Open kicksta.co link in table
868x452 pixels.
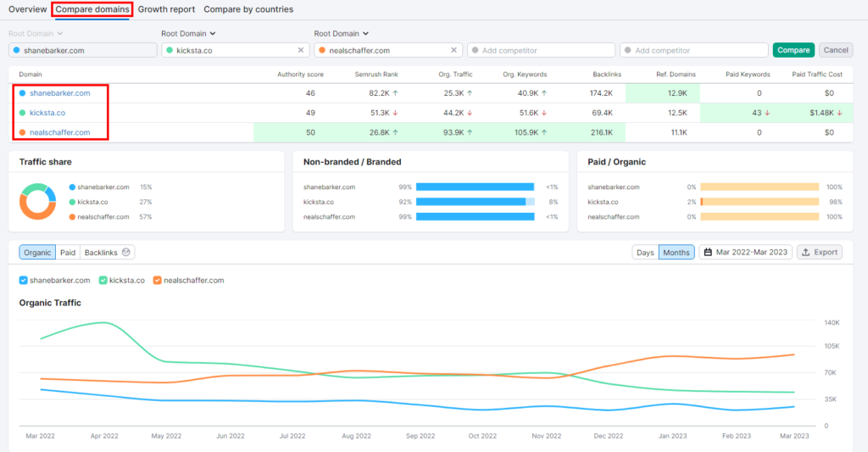pos(47,113)
